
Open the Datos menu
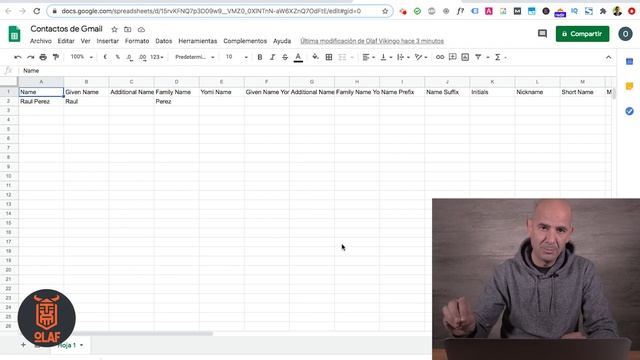pyautogui.click(x=164, y=41)
